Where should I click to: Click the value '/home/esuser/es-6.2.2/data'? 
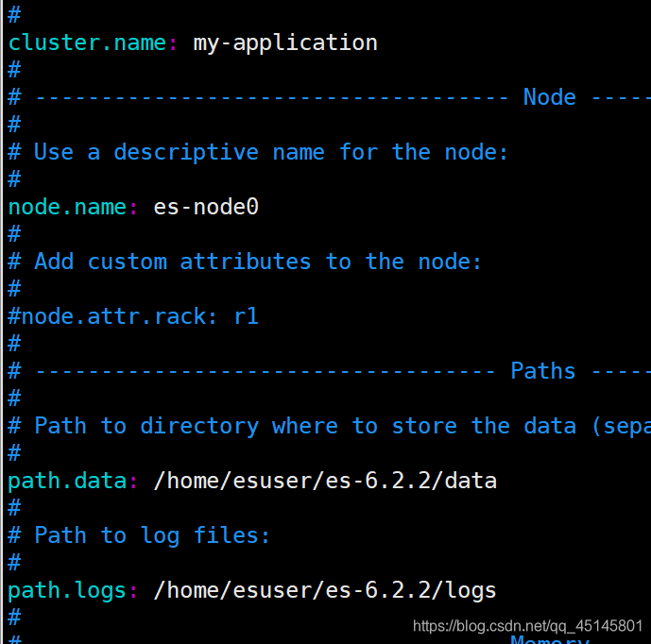325,481
